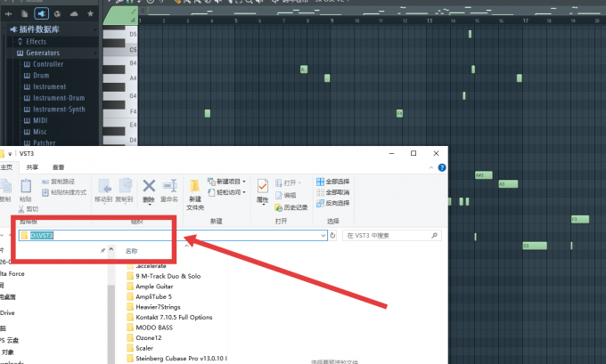Switch to 主页 Home ribbon tab
The image size is (606, 364).
(x=6, y=167)
